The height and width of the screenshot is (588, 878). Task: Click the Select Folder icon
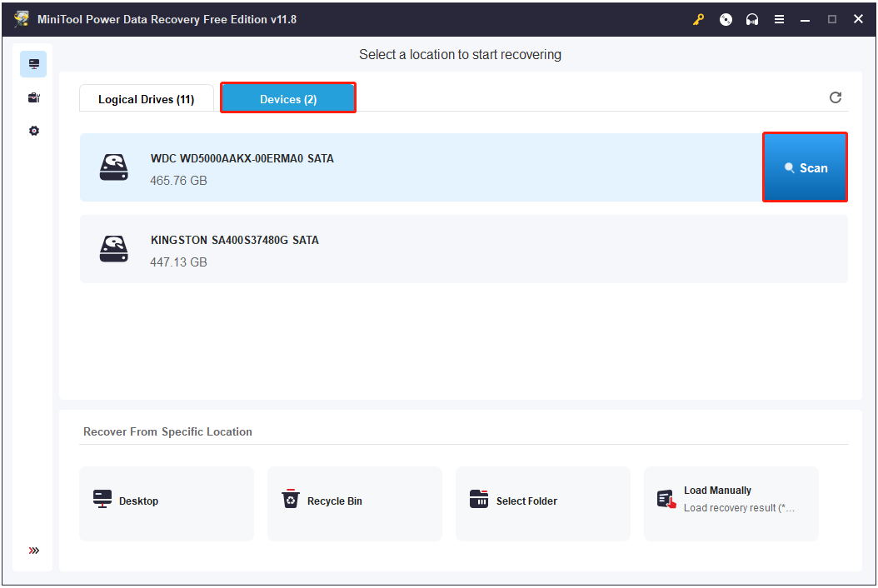pyautogui.click(x=479, y=499)
